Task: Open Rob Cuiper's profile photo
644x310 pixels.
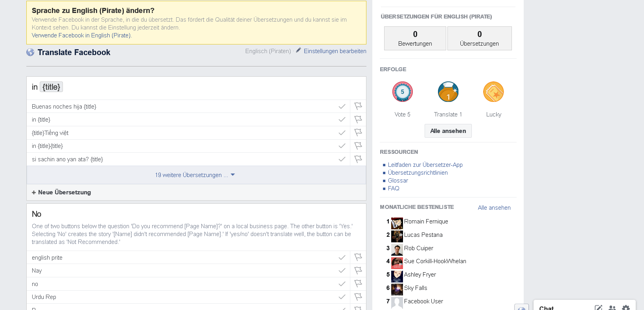Action: tap(397, 250)
